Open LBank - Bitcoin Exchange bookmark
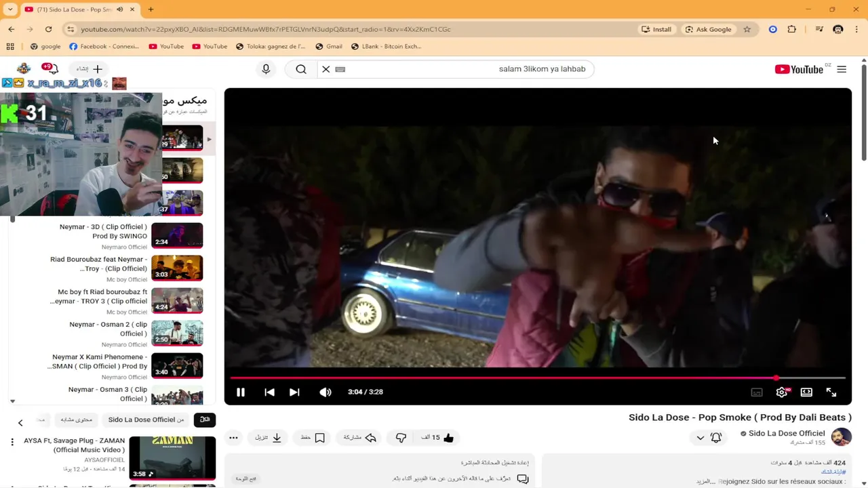 pyautogui.click(x=387, y=46)
